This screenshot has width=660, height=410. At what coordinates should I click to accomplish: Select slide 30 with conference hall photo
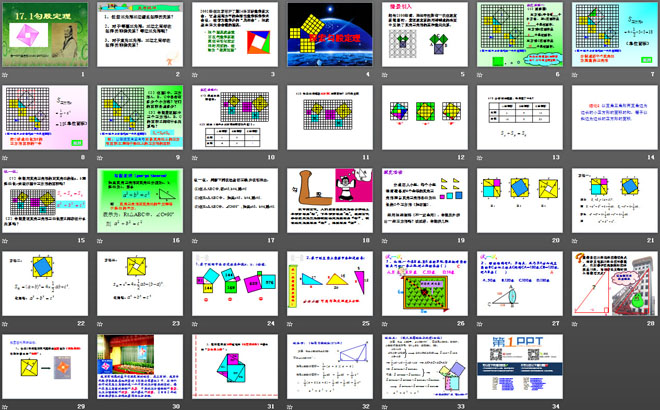(x=140, y=367)
